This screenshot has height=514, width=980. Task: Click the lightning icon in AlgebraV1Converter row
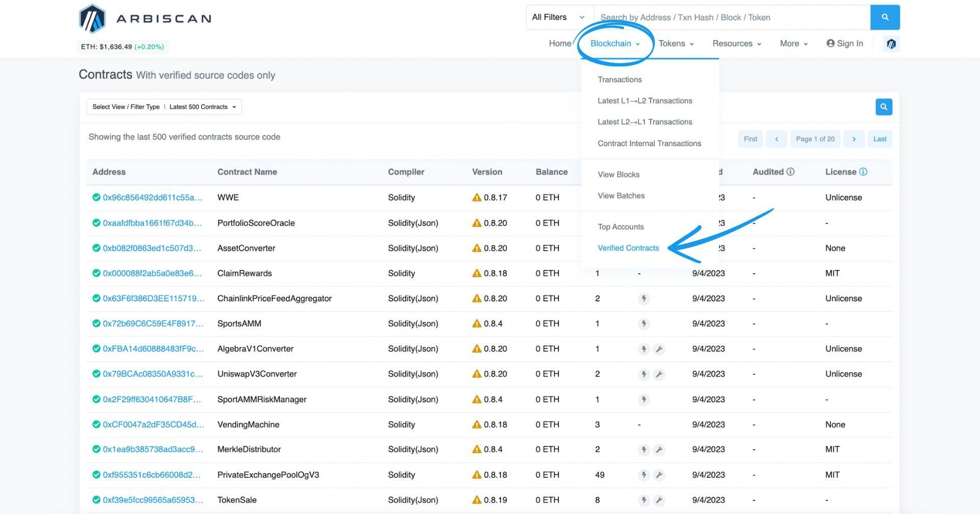point(644,349)
